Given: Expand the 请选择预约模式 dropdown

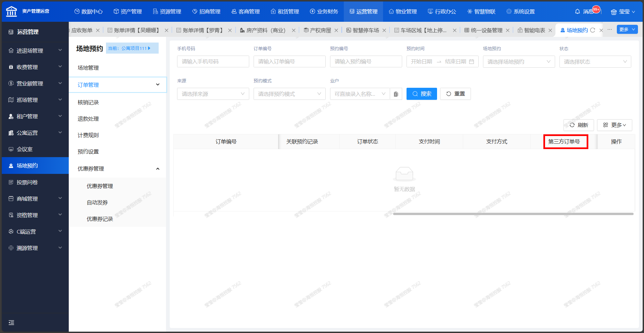Looking at the screenshot, I should [x=289, y=94].
